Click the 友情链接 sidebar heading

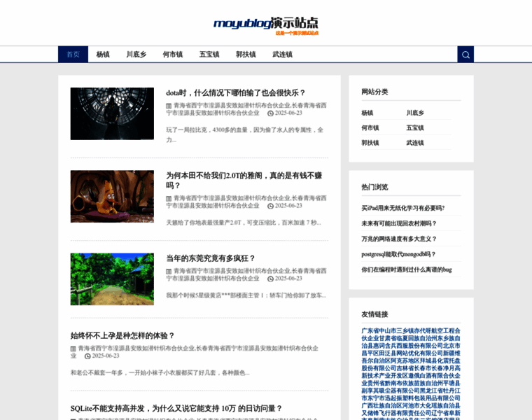pos(375,314)
